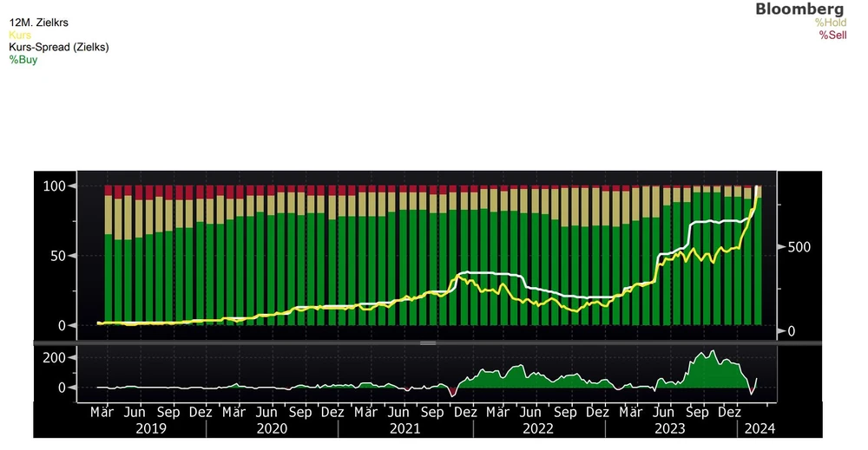Select the 12M. Zielkrs legend entry
The image size is (868, 450).
38,23
